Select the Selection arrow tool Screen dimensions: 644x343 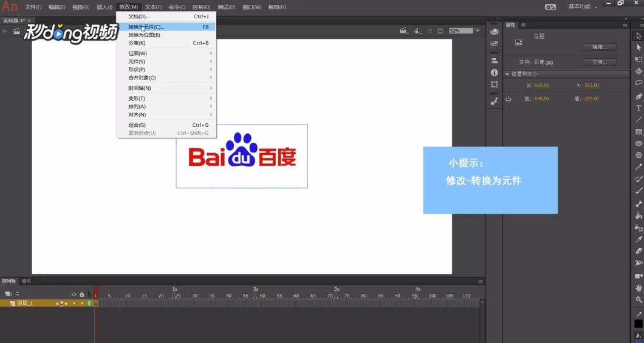coord(639,36)
